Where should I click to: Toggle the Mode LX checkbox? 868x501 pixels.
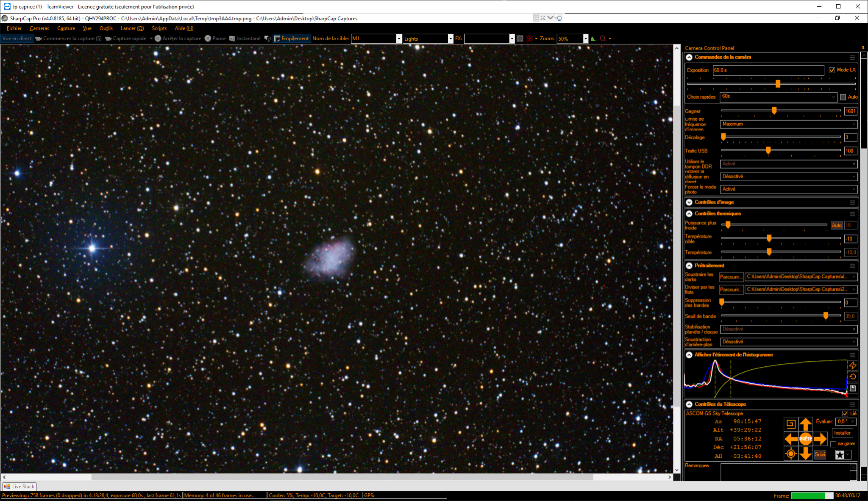[x=832, y=70]
